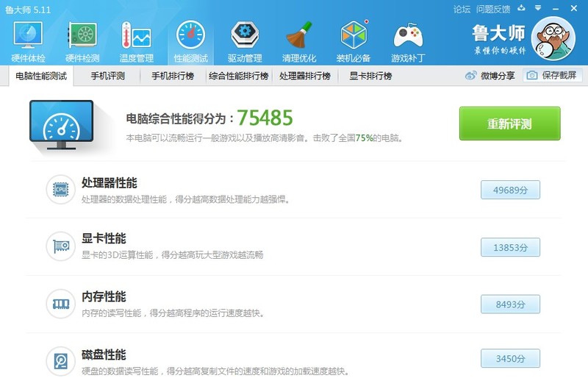The image size is (588, 392).
Task: Open the 论坛 forum link
Action: coord(462,9)
